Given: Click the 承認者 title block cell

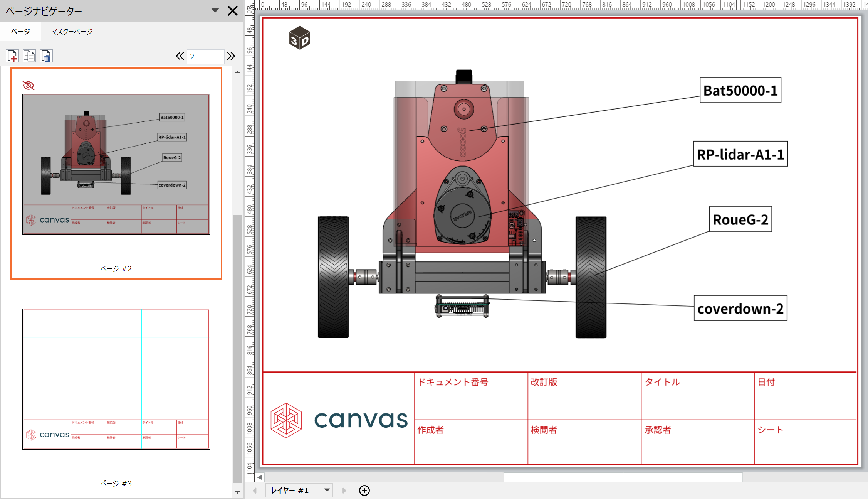Looking at the screenshot, I should click(x=698, y=442).
